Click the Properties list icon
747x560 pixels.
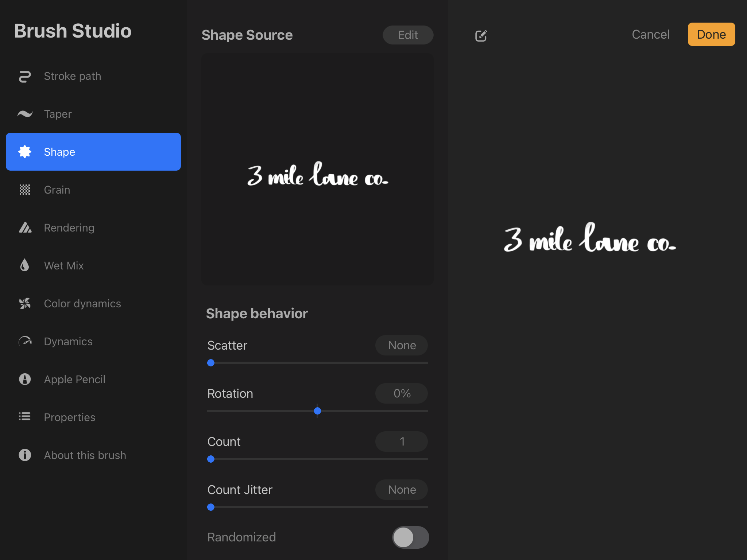(x=25, y=416)
